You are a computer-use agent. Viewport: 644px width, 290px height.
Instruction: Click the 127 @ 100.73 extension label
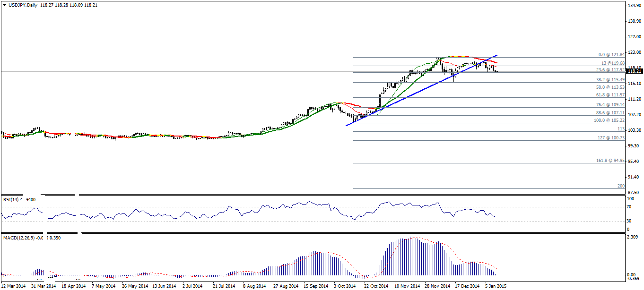coord(612,138)
